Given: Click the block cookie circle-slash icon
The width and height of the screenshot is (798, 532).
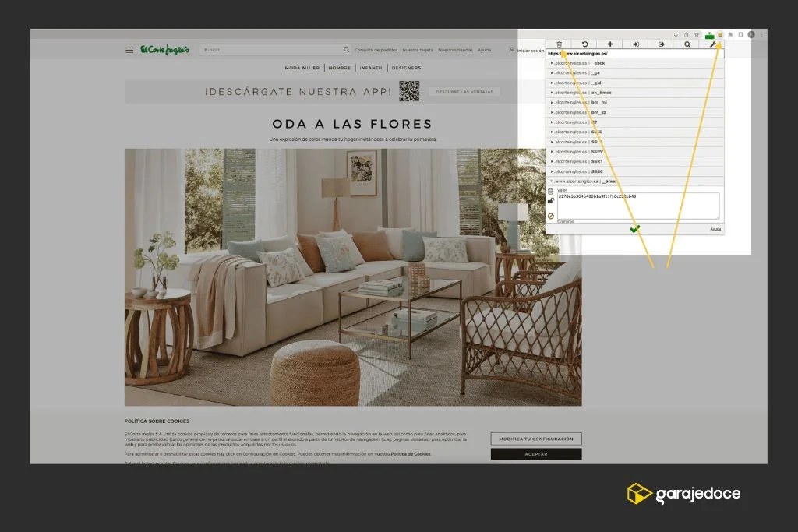Looking at the screenshot, I should (x=551, y=217).
